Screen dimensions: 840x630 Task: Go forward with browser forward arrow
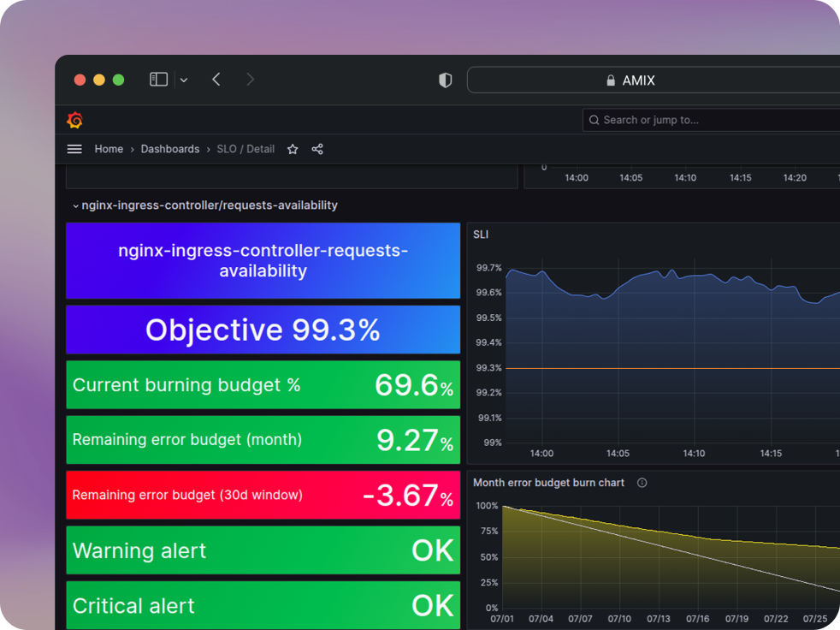[250, 80]
